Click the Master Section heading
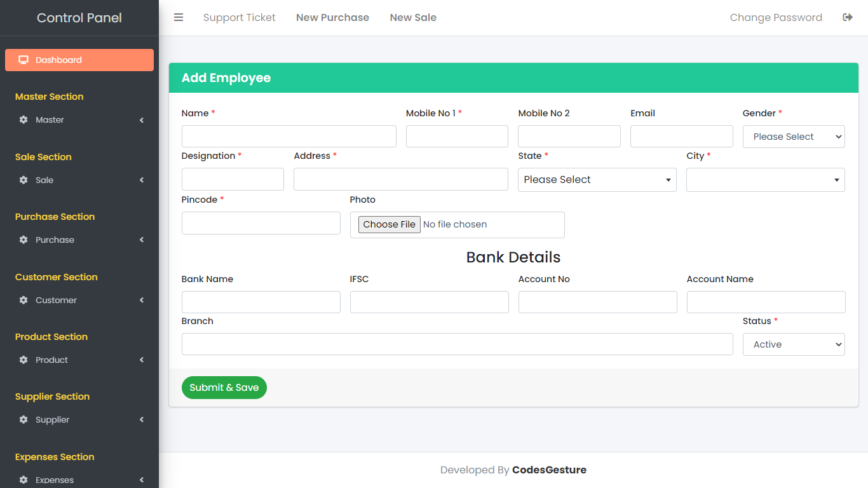This screenshot has width=868, height=488. click(50, 97)
